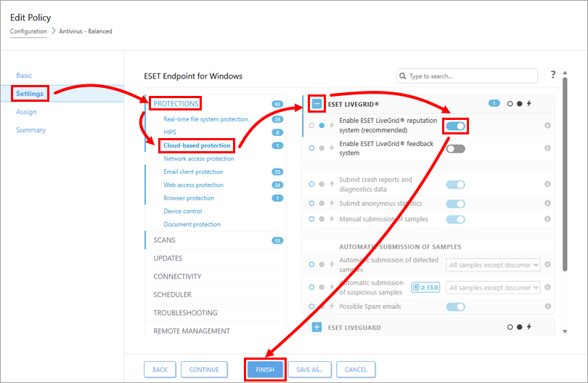
Task: Select not-apply circle for LiveGrid feedback system
Action: (x=311, y=148)
